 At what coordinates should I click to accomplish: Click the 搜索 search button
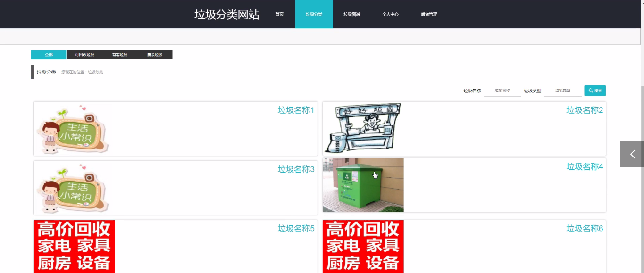point(594,91)
